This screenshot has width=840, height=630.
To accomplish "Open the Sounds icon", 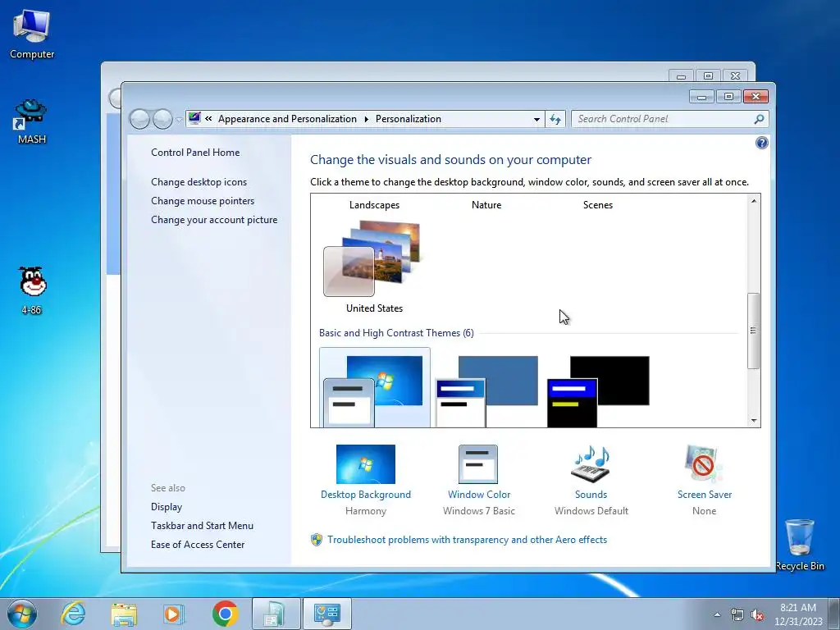I will click(591, 464).
